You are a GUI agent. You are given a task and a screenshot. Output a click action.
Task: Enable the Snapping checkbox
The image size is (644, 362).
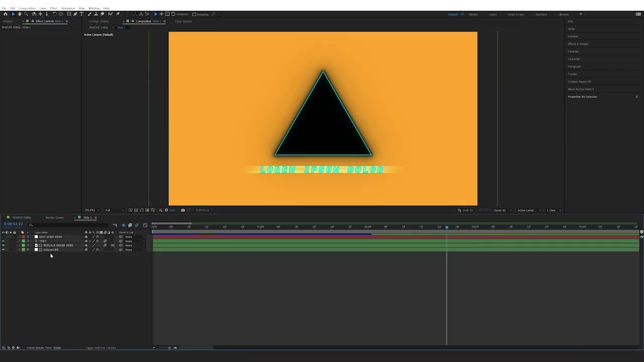194,14
